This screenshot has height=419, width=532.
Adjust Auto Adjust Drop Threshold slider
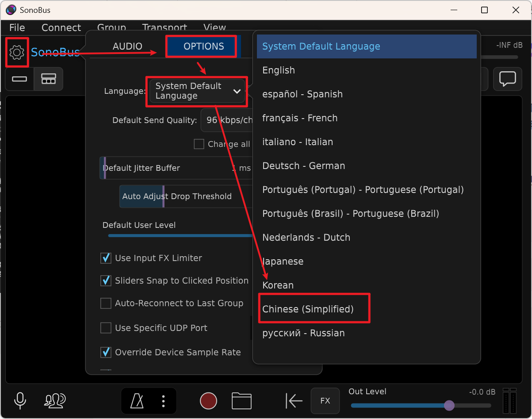[x=186, y=196]
